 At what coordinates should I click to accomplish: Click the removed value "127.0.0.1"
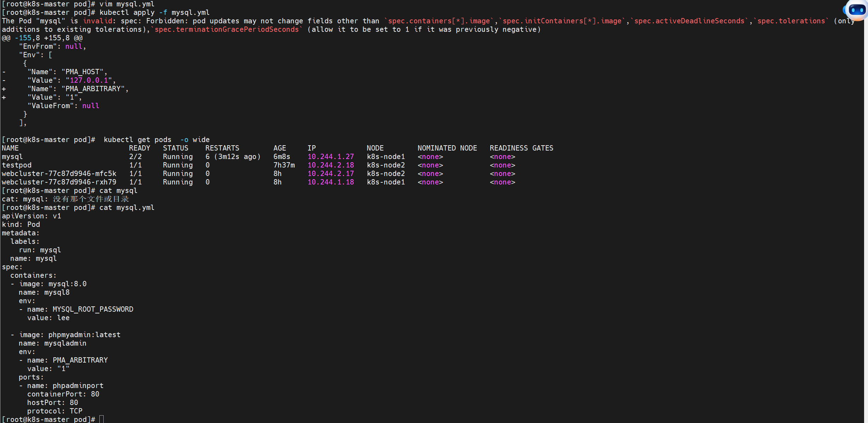point(89,80)
